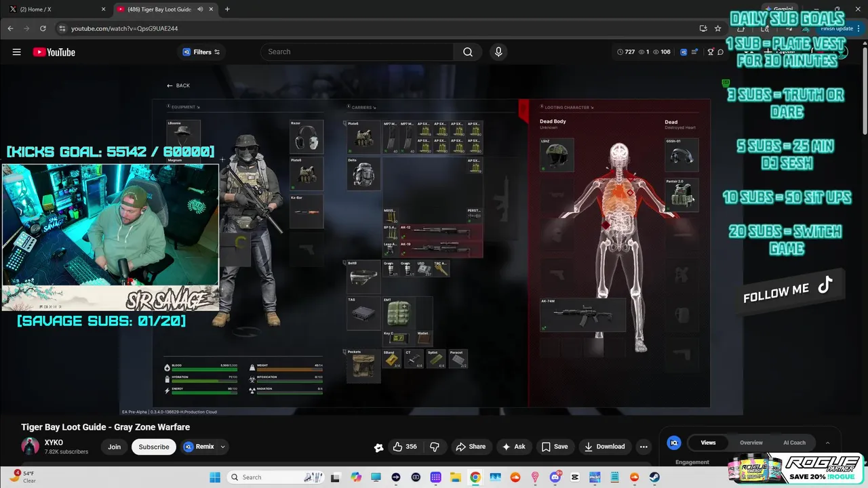Click the clip icon left of like
This screenshot has height=488, width=868.
pyautogui.click(x=378, y=447)
